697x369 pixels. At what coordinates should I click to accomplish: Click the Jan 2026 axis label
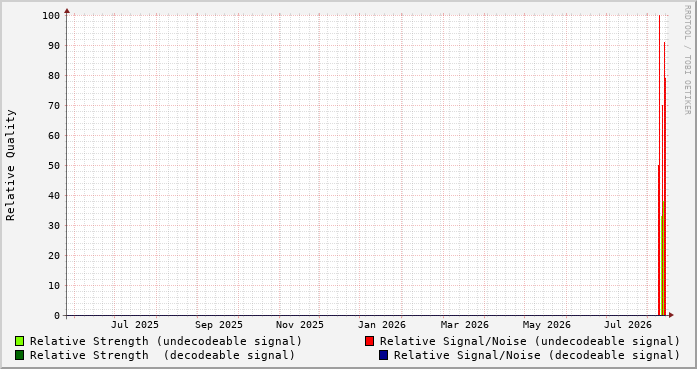tap(382, 325)
